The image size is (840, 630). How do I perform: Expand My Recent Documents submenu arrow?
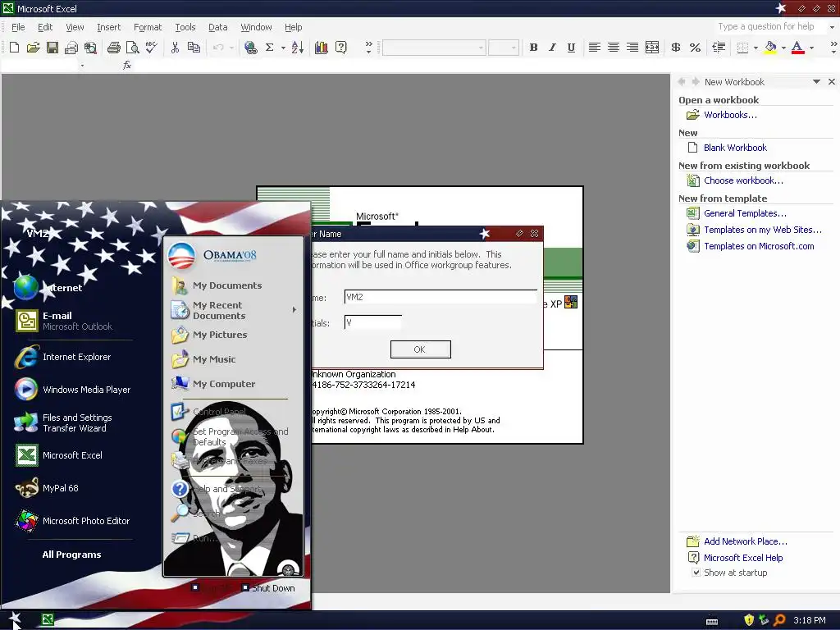[x=294, y=309]
